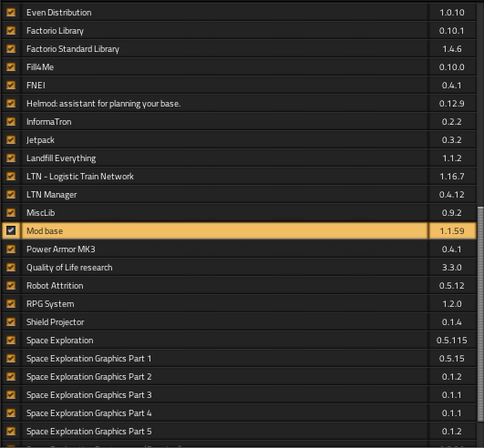Select Space Exploration Graphics Part 4 name
The image size is (484, 448).
click(x=89, y=412)
